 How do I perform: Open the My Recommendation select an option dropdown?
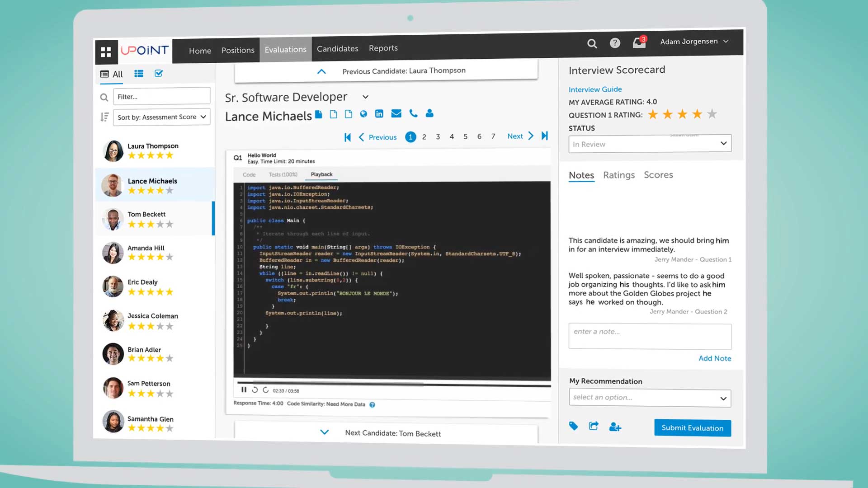tap(650, 398)
